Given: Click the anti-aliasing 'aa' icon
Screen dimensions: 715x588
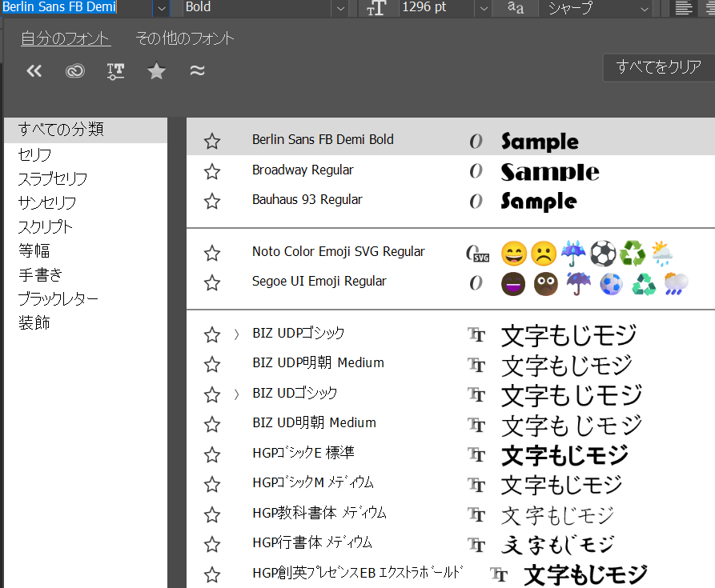Looking at the screenshot, I should (516, 8).
